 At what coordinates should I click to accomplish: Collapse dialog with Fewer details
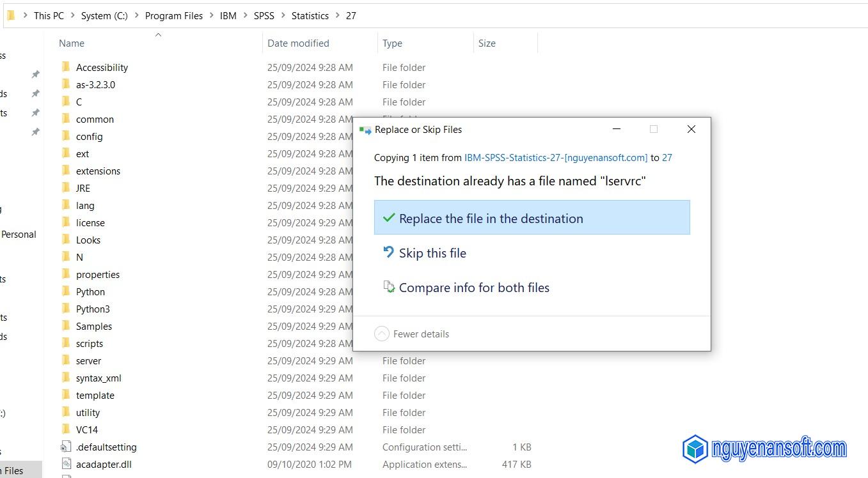click(412, 334)
